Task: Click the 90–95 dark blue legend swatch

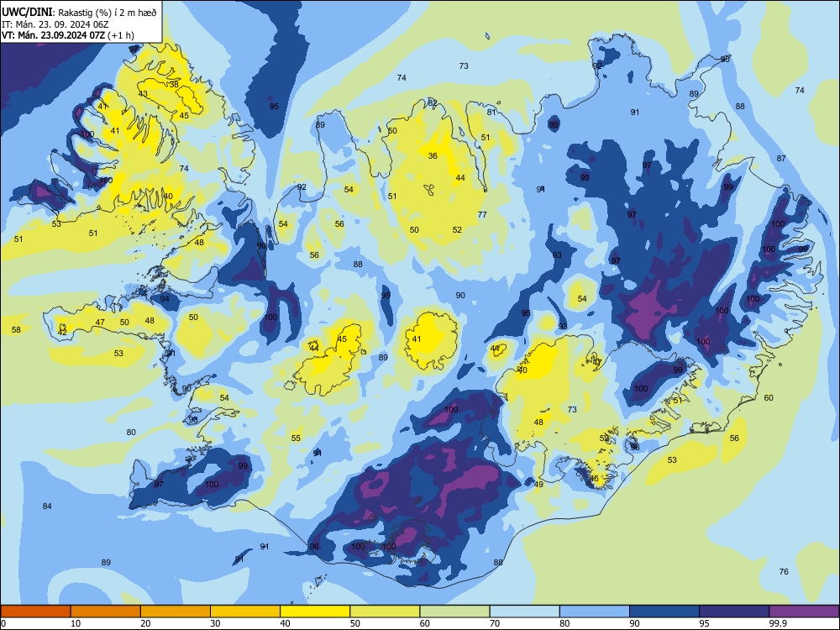Action: pyautogui.click(x=664, y=612)
